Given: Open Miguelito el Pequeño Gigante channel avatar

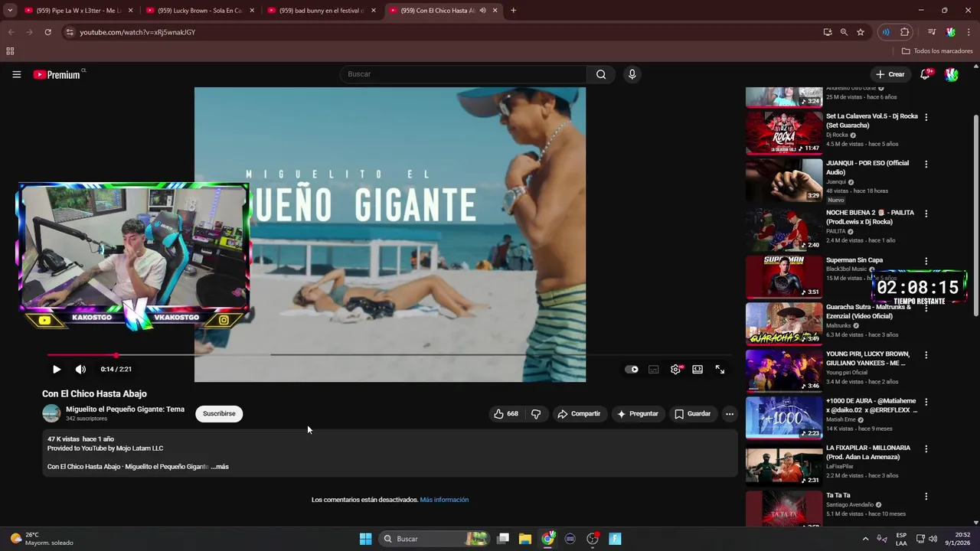Looking at the screenshot, I should [51, 413].
